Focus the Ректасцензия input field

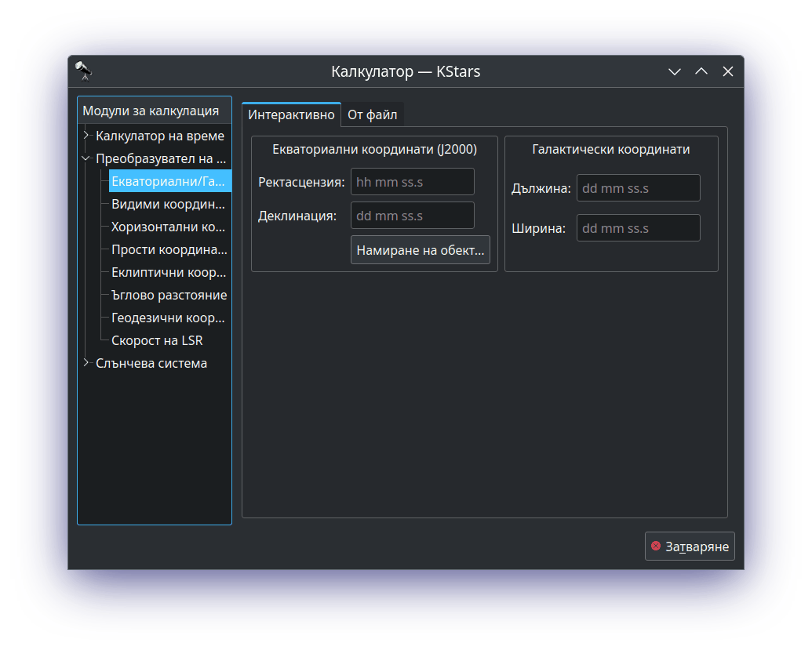coord(412,182)
